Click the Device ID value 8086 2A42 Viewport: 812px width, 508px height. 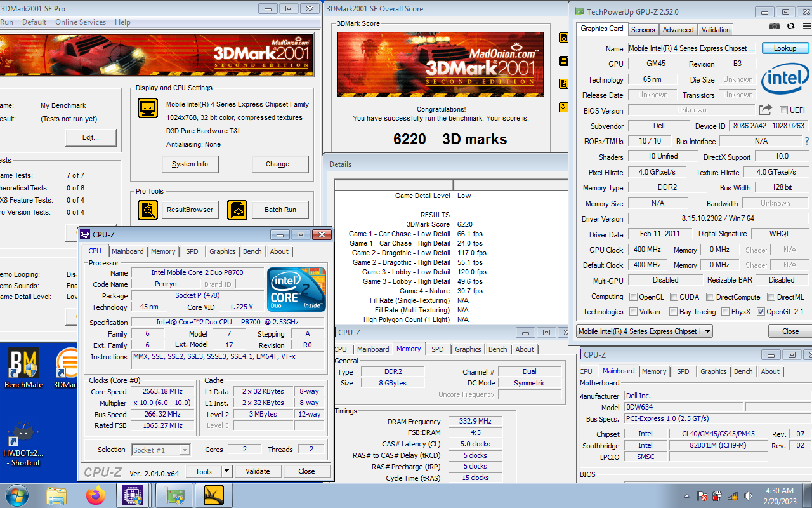coord(768,126)
